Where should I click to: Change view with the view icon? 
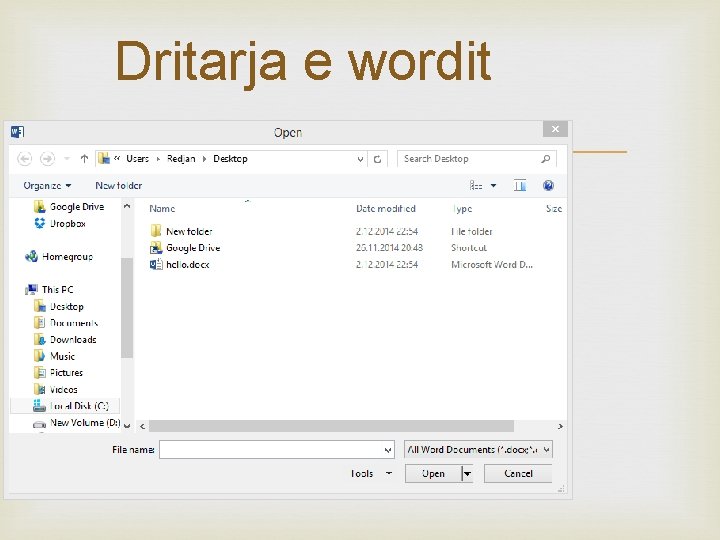476,186
